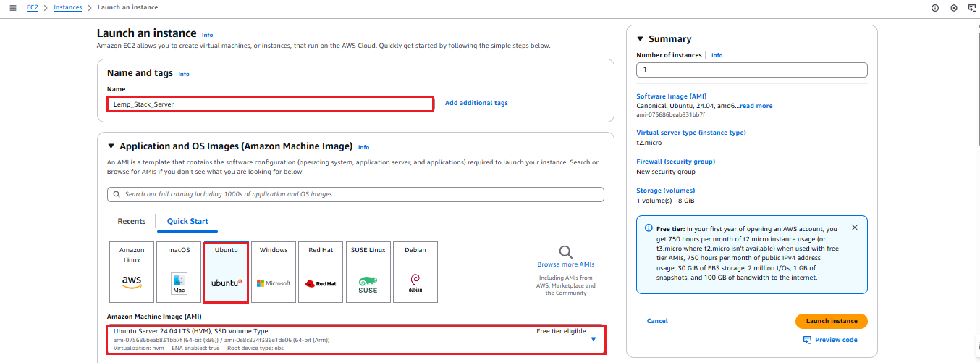The height and width of the screenshot is (363, 980).
Task: Pick the Red Hat AMI tile
Action: (x=321, y=272)
